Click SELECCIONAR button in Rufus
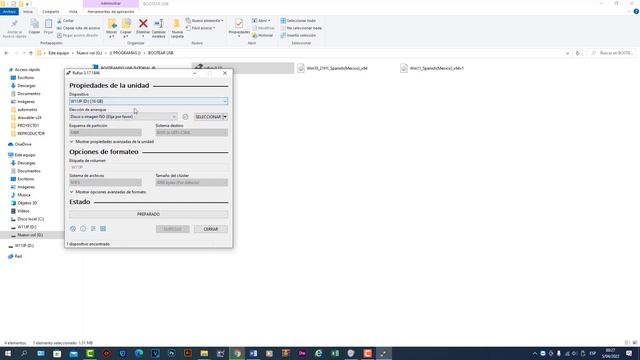Screen dimensions: 640x360 coord(208,117)
